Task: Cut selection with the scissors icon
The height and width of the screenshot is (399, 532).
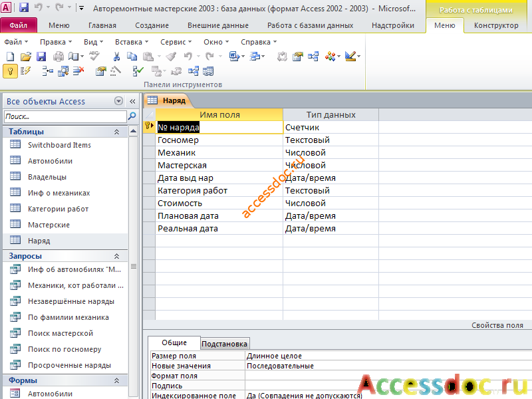Action: (x=116, y=57)
